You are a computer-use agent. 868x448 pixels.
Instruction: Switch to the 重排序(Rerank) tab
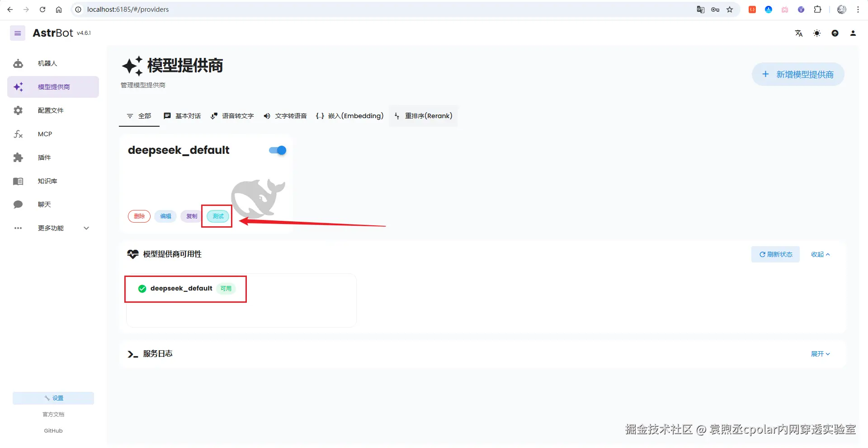(423, 116)
